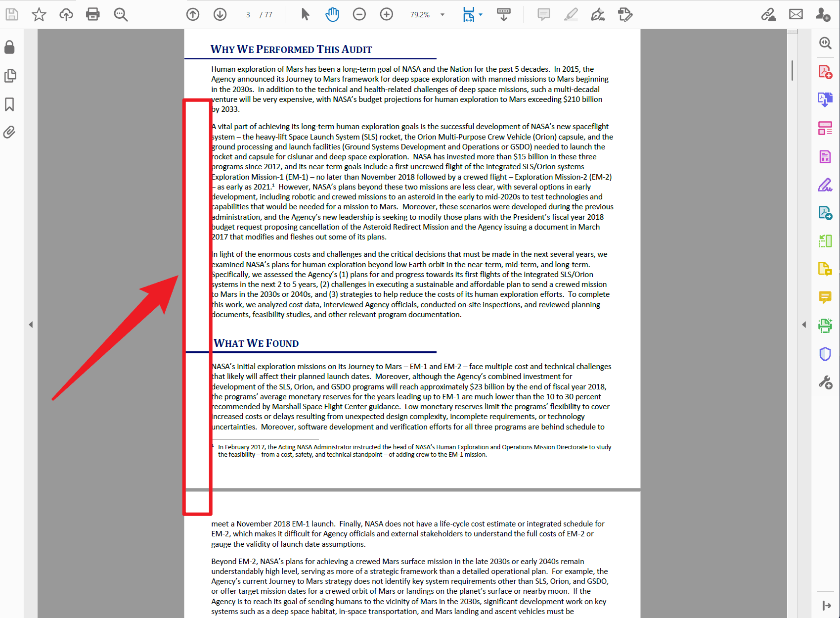Expand the left navigation pane arrow
This screenshot has width=840, height=618.
coord(31,325)
